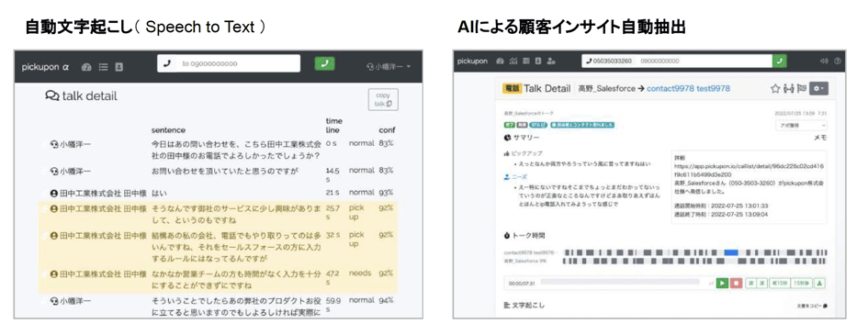The width and height of the screenshot is (868, 335).
Task: Select sentence starting そうなんです御社のサービス
Action: tap(236, 214)
